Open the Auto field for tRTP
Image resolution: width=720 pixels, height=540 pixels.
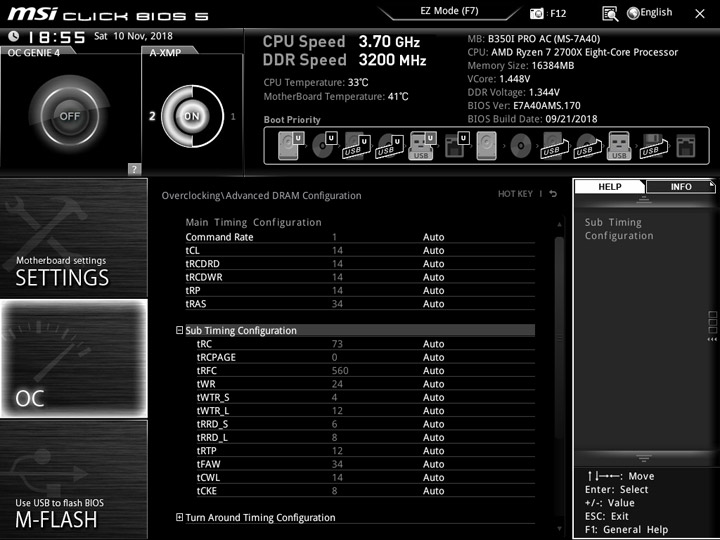433,450
